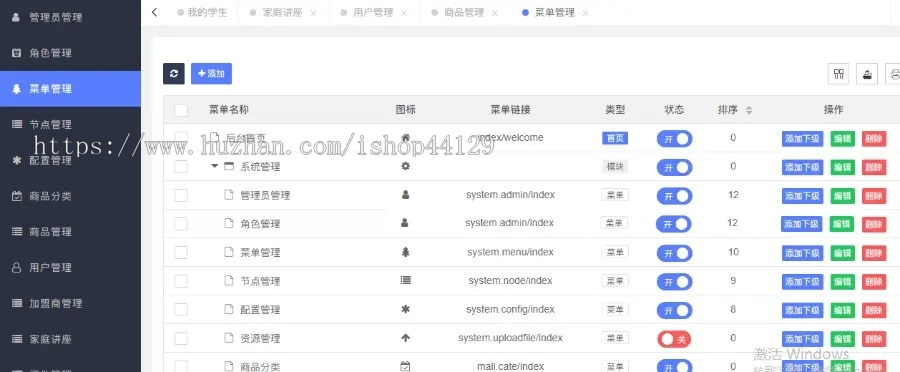900x372 pixels.
Task: Click 编辑 in the 系统管理 row
Action: pos(842,167)
